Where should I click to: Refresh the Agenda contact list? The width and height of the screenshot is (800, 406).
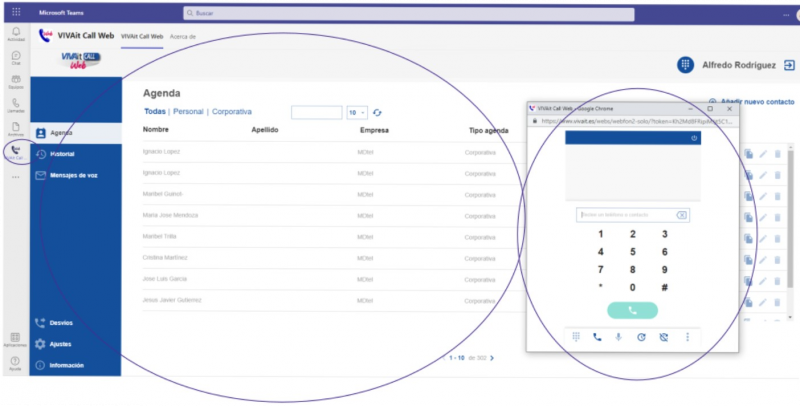[377, 113]
